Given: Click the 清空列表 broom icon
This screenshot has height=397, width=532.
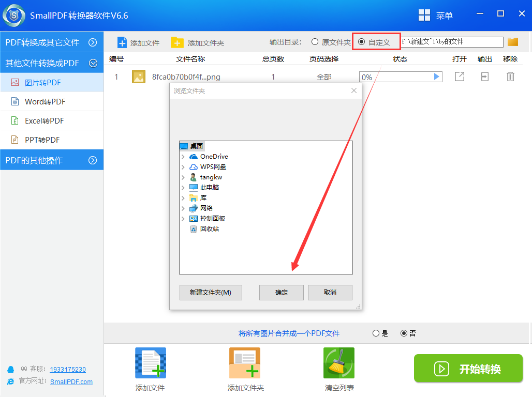Looking at the screenshot, I should (x=339, y=363).
